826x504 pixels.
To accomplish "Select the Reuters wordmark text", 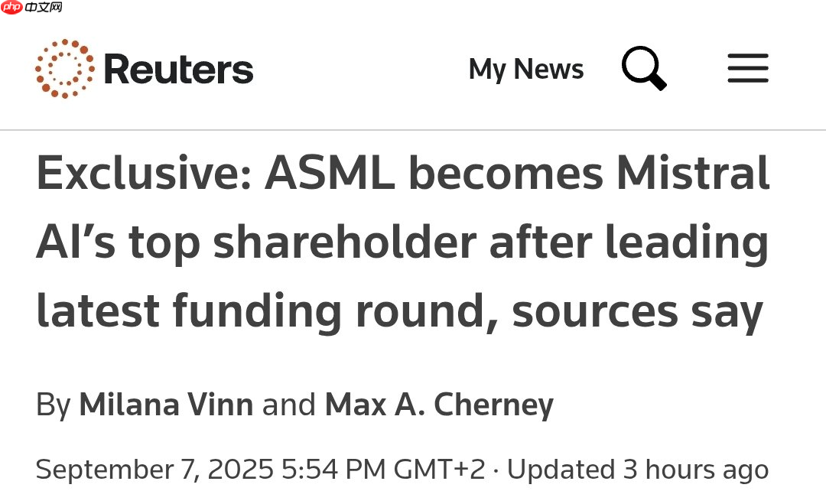I will pyautogui.click(x=179, y=67).
